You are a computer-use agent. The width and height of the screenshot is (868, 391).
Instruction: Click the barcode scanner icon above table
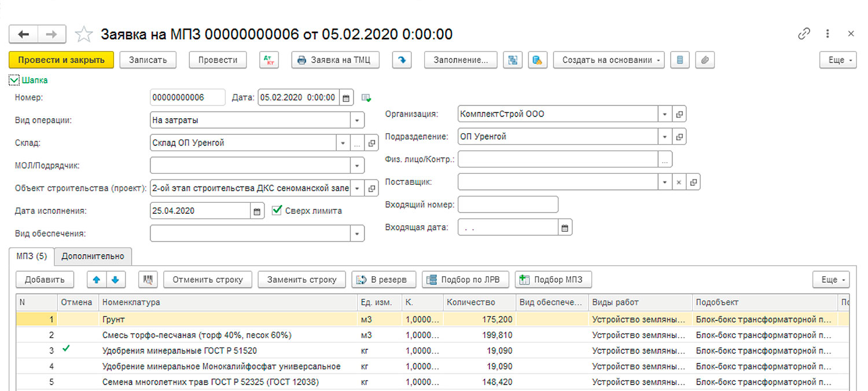tap(148, 280)
